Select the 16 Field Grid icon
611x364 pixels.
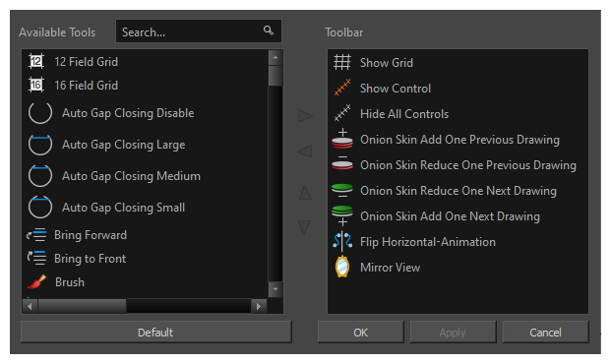tap(36, 85)
